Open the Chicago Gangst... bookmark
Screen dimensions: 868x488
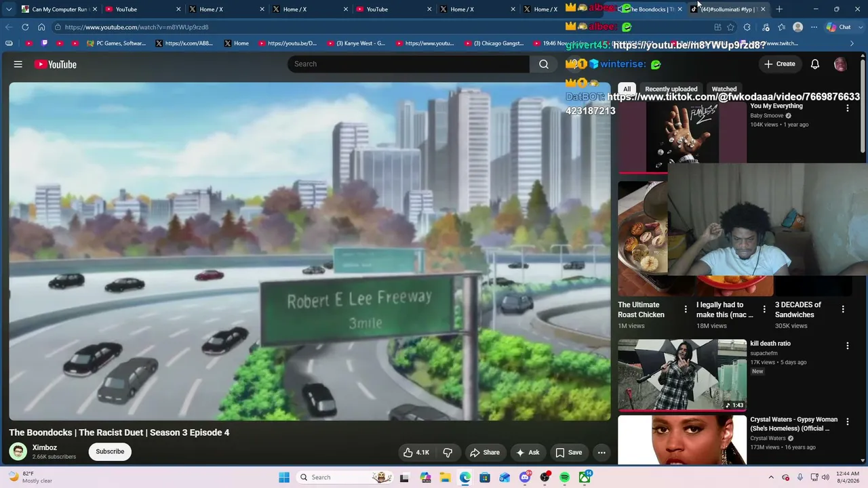tap(494, 43)
